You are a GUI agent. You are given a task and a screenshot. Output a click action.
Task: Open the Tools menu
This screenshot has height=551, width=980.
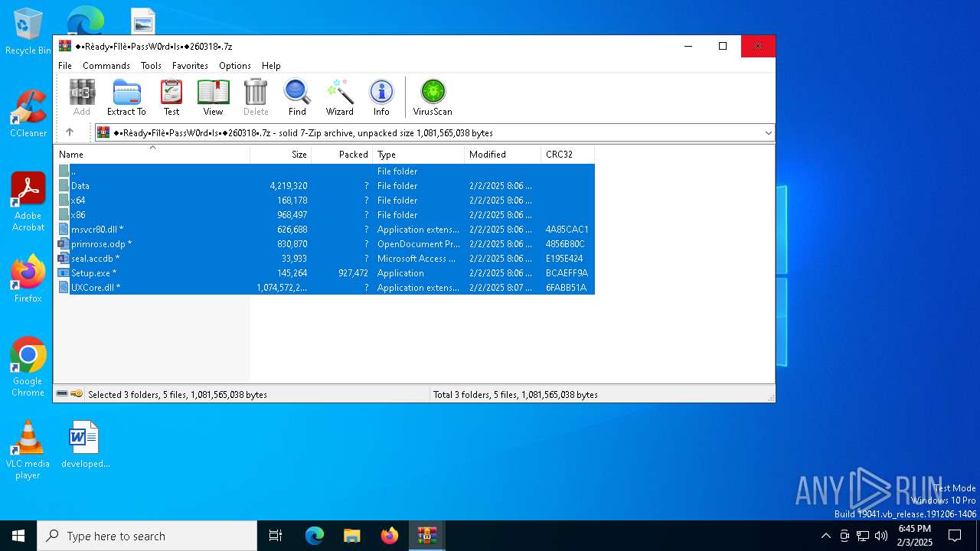(151, 66)
